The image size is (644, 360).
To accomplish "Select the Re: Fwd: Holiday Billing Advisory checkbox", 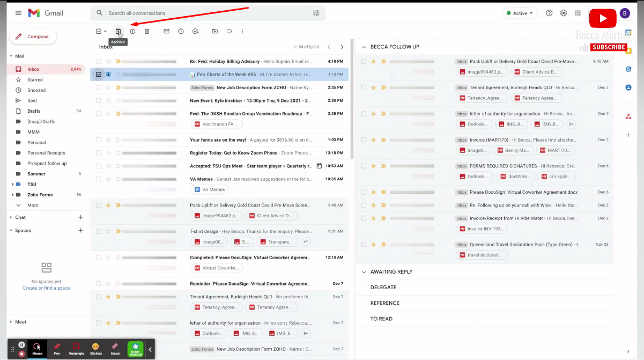I will 99,61.
